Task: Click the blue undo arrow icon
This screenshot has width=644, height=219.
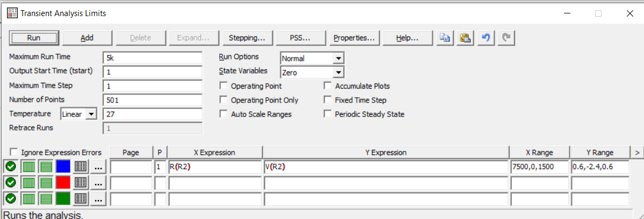Action: point(486,38)
